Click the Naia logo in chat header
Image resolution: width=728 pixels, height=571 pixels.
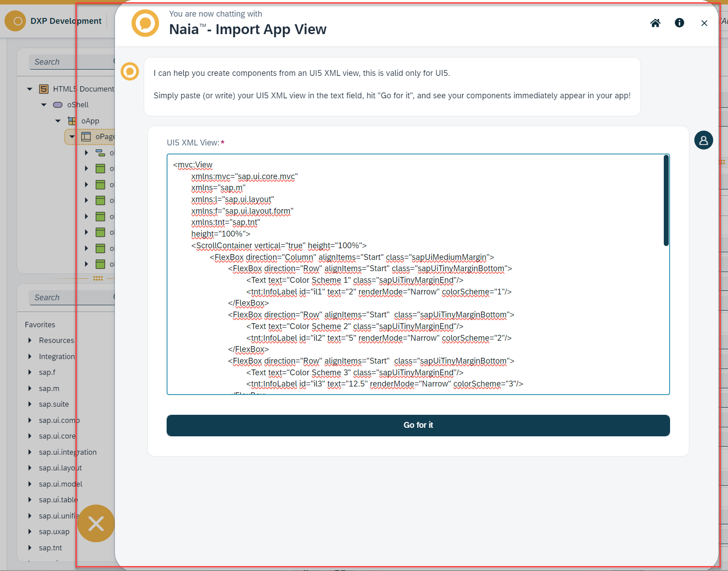coord(145,23)
